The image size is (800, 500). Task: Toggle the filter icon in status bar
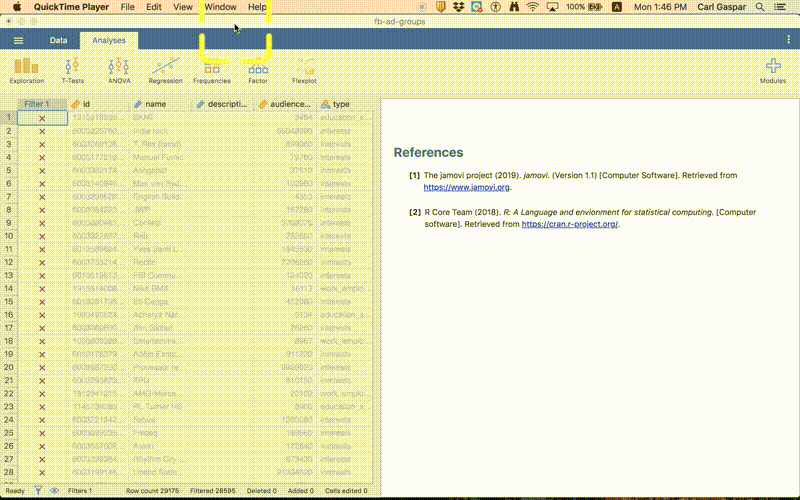coord(38,491)
